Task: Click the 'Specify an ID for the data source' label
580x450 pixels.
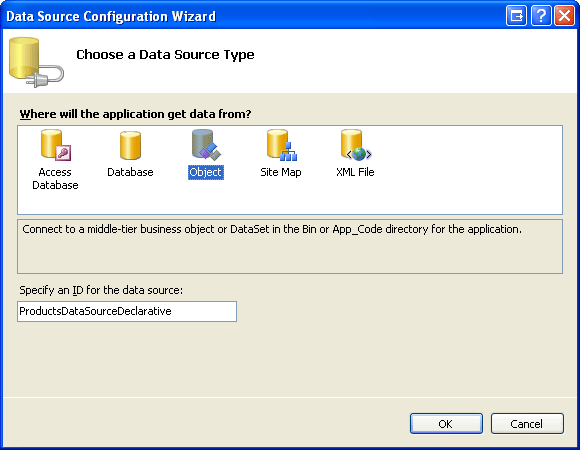Action: click(101, 291)
